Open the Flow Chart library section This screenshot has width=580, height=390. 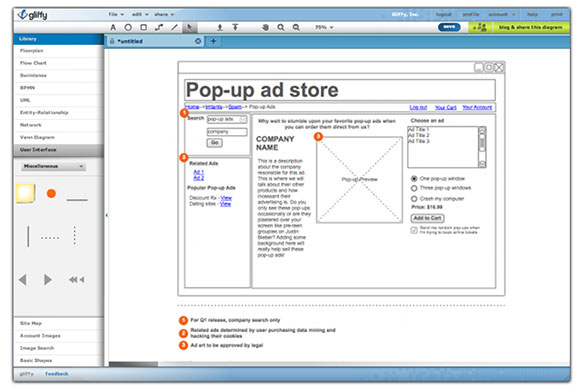pyautogui.click(x=58, y=63)
